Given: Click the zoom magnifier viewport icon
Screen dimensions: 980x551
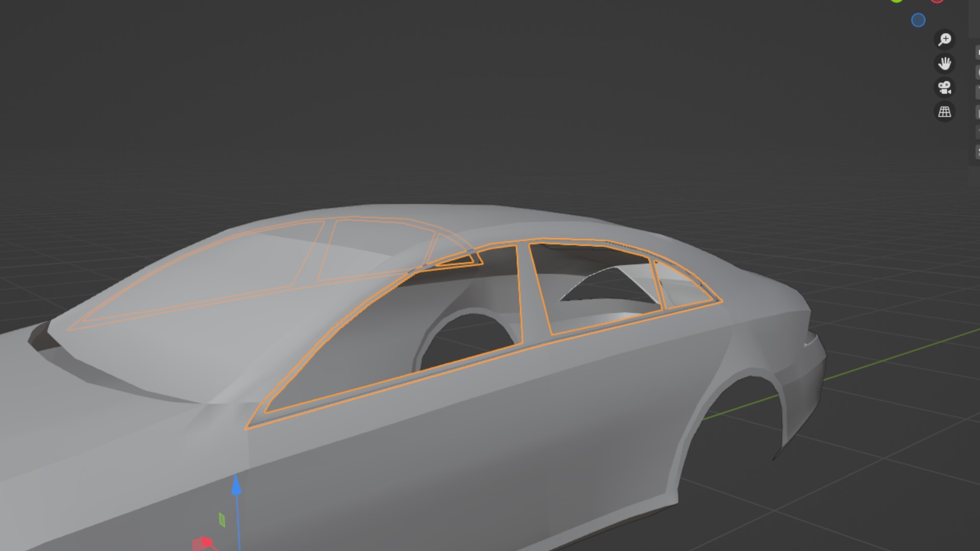Looking at the screenshot, I should [x=944, y=39].
